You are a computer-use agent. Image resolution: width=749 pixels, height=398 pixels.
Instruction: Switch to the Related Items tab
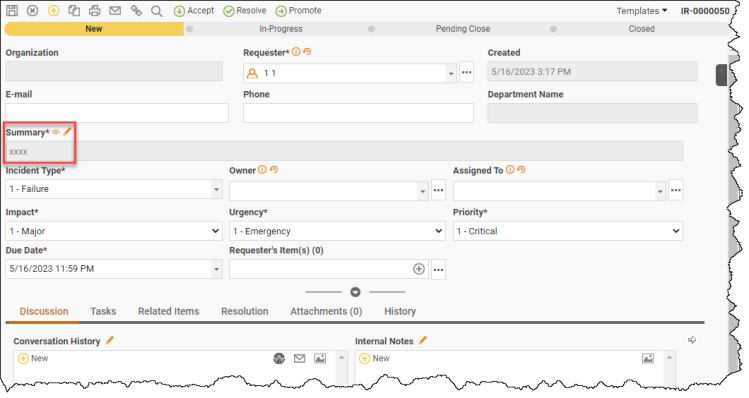click(169, 311)
